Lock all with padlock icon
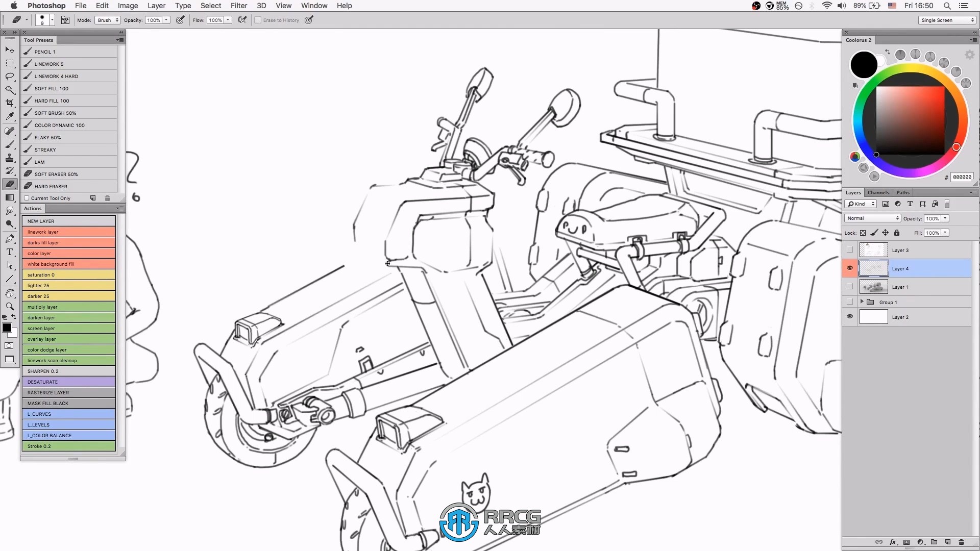This screenshot has height=551, width=980. click(897, 233)
